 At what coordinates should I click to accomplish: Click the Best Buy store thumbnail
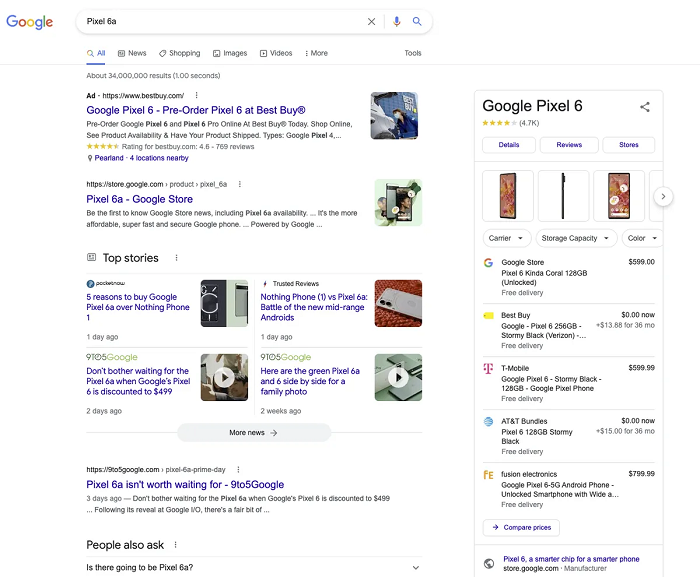coord(394,116)
